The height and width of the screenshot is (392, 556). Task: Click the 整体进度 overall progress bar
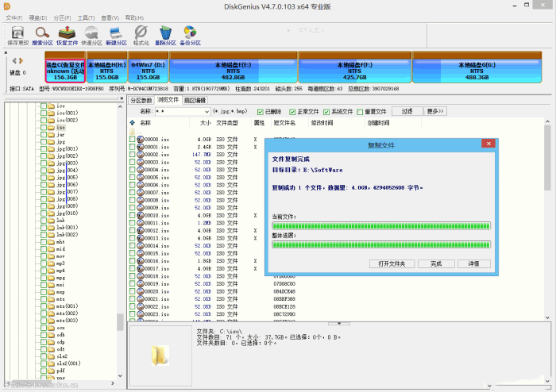pyautogui.click(x=381, y=244)
